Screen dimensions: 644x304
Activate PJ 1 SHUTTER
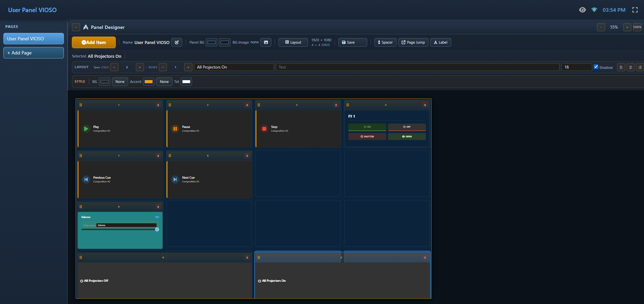tap(367, 137)
